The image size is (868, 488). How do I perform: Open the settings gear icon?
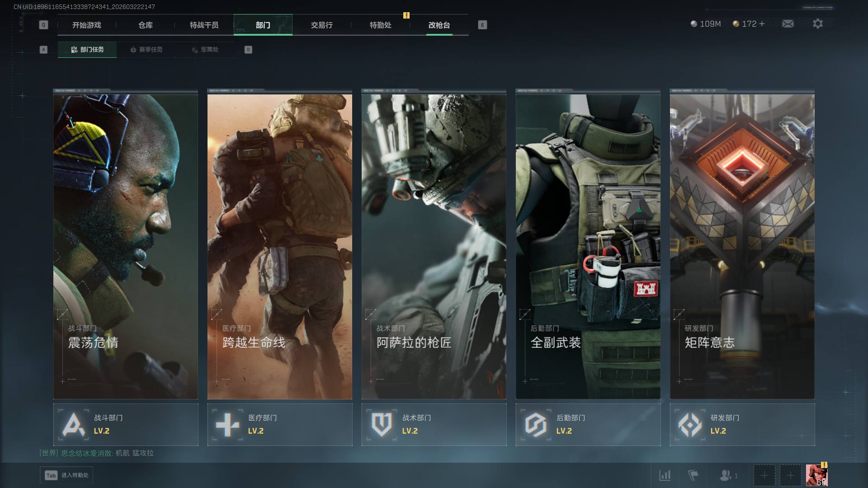click(817, 23)
